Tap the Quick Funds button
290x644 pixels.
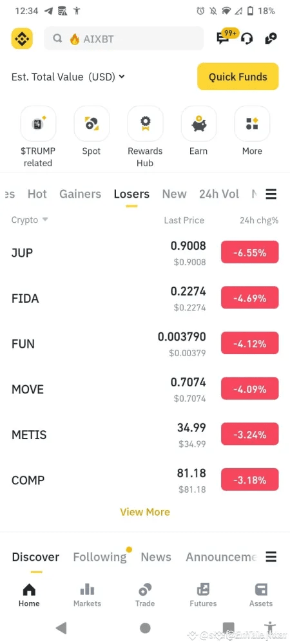point(238,77)
